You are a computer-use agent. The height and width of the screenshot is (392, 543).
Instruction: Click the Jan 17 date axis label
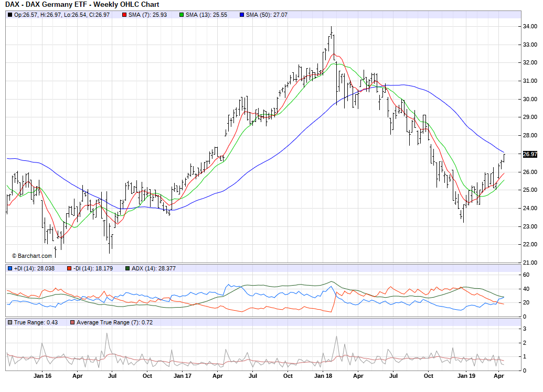183,376
